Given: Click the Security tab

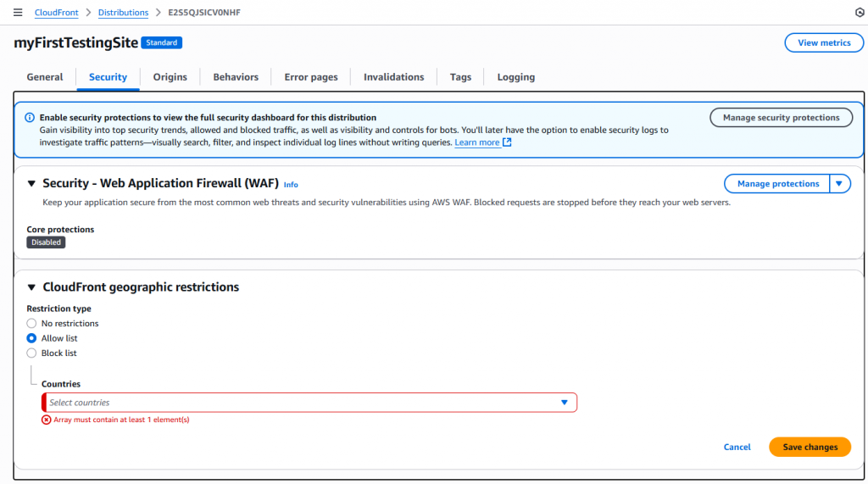Looking at the screenshot, I should tap(108, 77).
